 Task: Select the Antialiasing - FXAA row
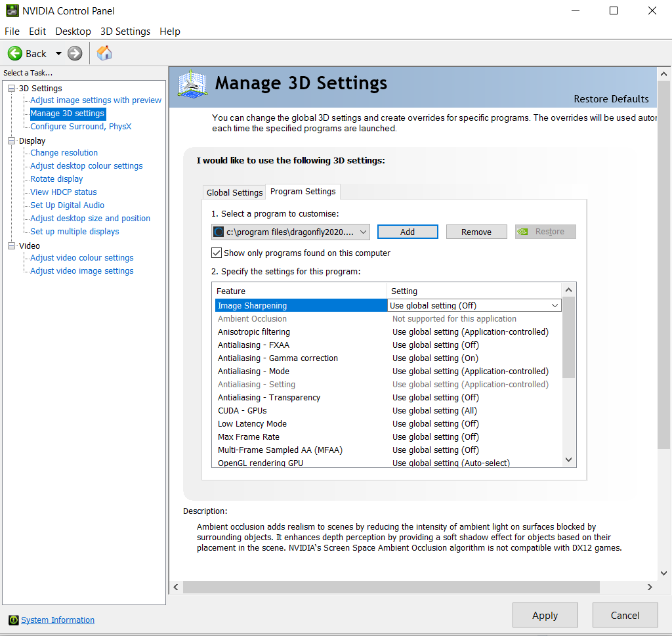coord(388,345)
